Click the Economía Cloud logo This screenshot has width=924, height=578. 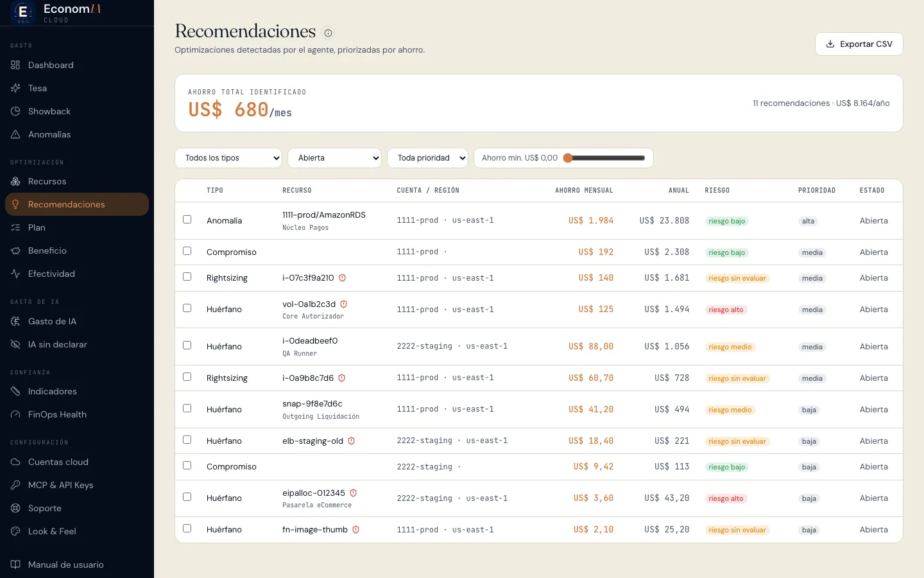pyautogui.click(x=55, y=12)
